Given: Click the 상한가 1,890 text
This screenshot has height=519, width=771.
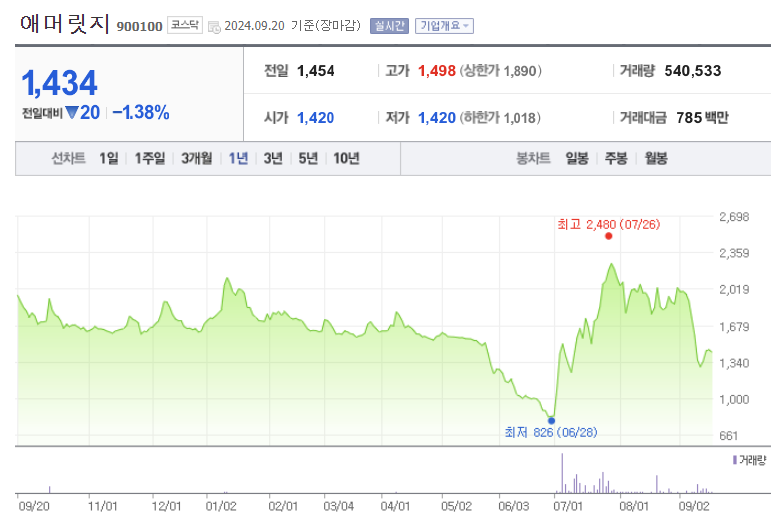Looking at the screenshot, I should [x=501, y=71].
